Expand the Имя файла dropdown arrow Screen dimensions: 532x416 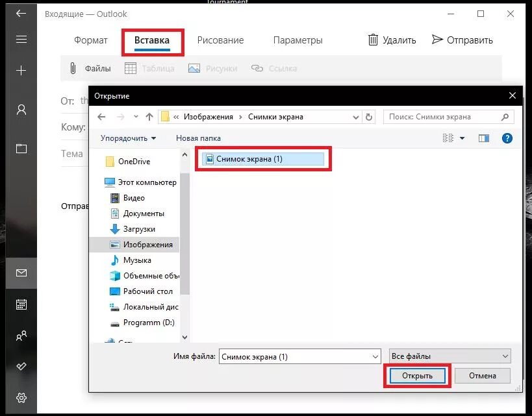pos(375,357)
